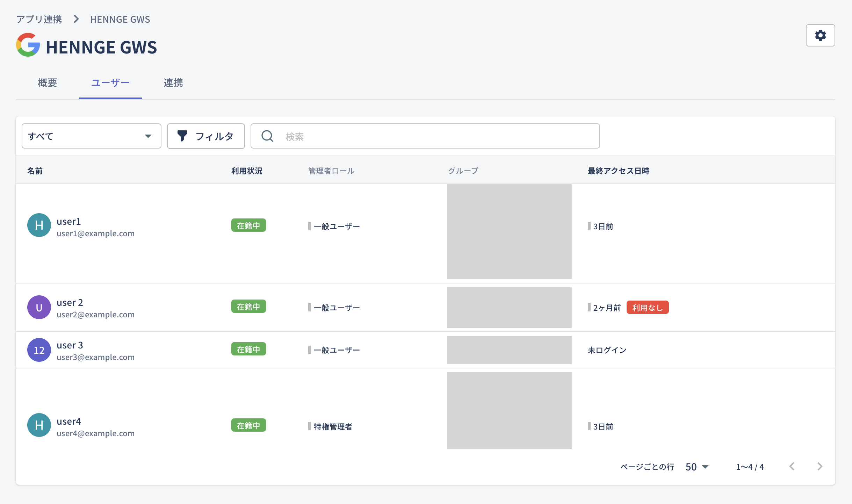This screenshot has width=852, height=504.
Task: Switch to the 概要 tab
Action: coord(48,83)
